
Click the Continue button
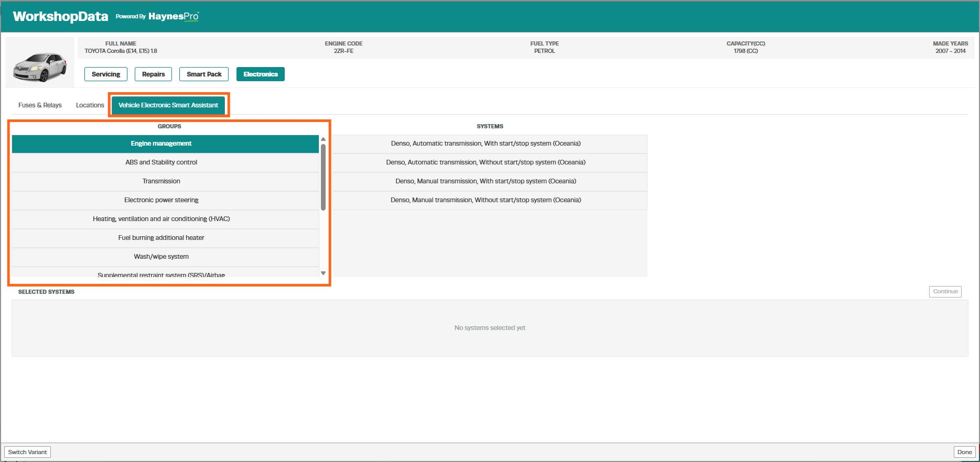945,291
